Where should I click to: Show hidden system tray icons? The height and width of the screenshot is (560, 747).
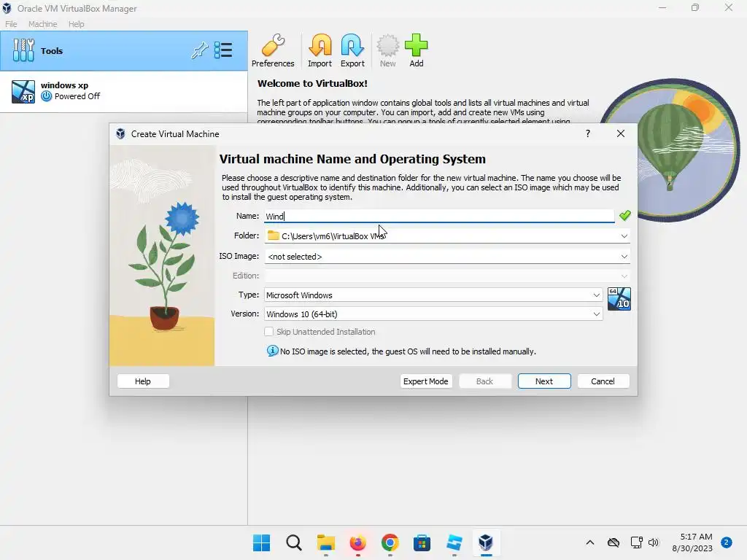(x=589, y=542)
